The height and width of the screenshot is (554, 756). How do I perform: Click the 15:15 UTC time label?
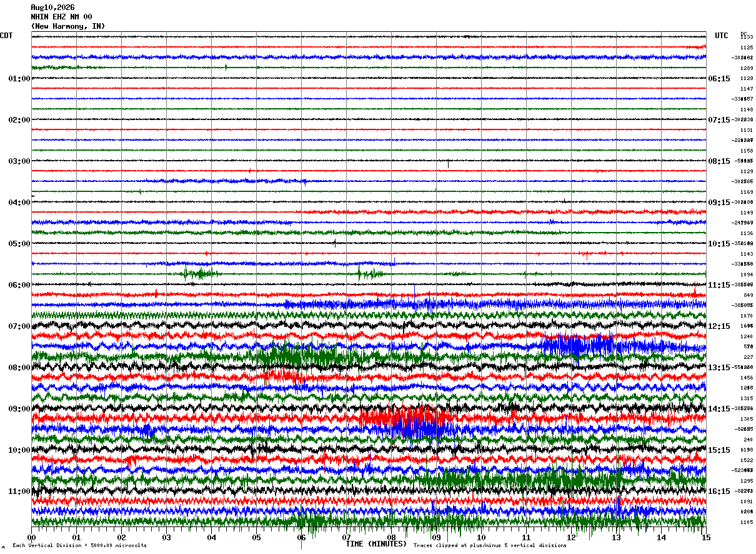719,450
